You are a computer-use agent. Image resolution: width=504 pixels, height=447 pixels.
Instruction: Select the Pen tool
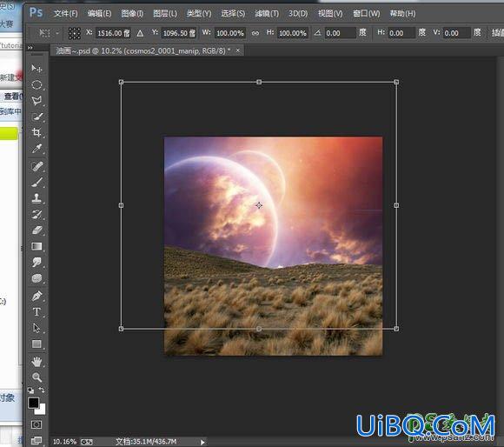(36, 296)
